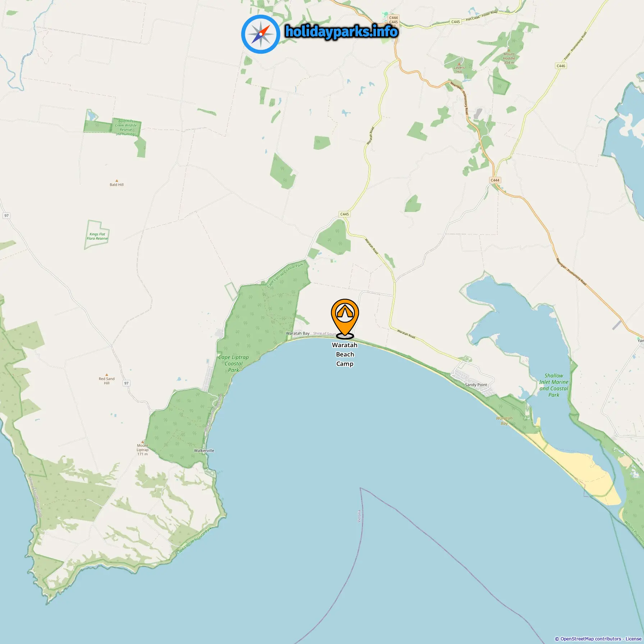Select the Walkerville town label
This screenshot has width=644, height=644.
[204, 450]
